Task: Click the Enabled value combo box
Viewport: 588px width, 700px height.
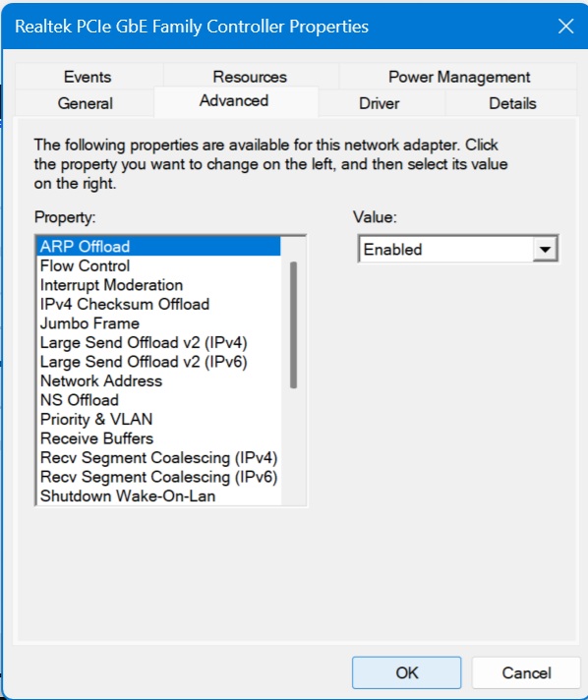Action: [x=457, y=249]
